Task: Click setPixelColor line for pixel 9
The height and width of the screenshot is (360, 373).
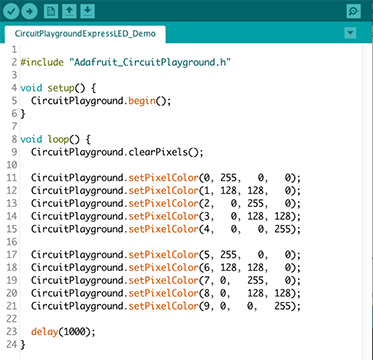Action: 166,306
